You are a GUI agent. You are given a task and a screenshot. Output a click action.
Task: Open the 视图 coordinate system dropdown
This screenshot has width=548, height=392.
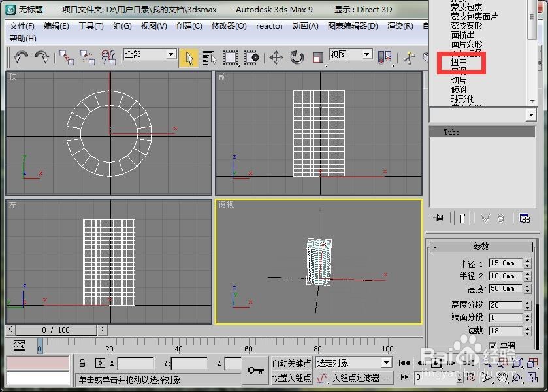tap(351, 54)
